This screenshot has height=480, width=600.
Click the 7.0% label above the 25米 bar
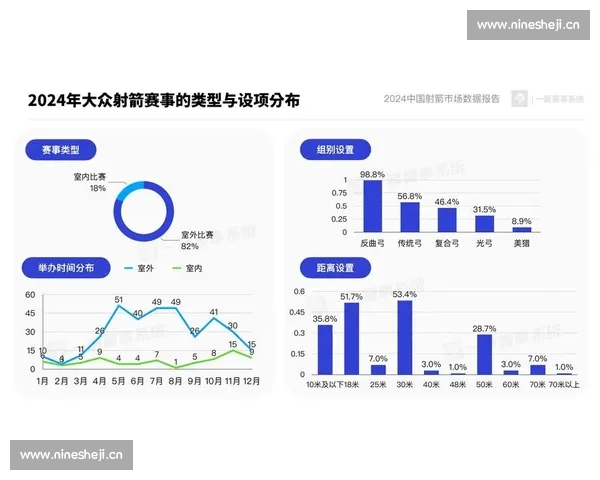[378, 359]
